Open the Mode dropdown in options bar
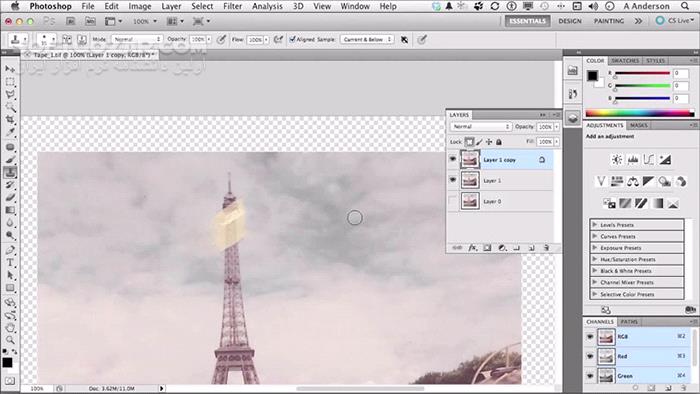This screenshot has height=394, width=700. 137,39
